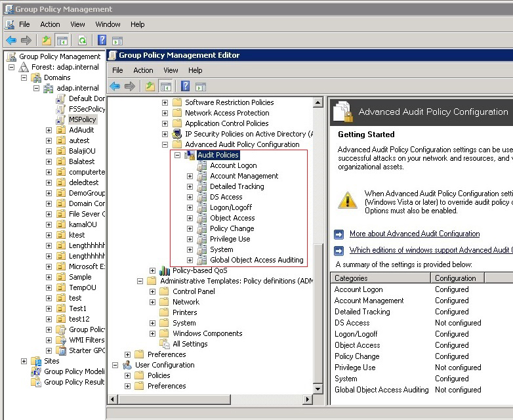Click the Which editions of Windows support link

[x=430, y=250]
